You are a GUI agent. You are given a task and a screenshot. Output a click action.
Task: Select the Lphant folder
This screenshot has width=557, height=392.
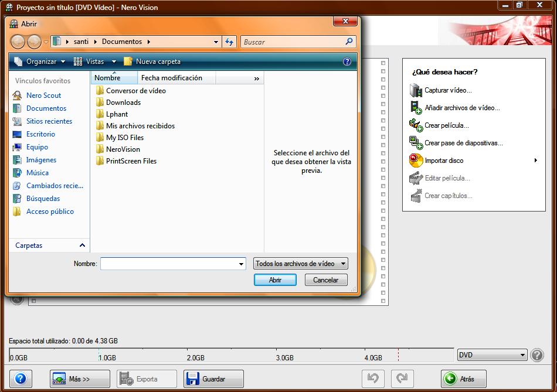[x=112, y=114]
